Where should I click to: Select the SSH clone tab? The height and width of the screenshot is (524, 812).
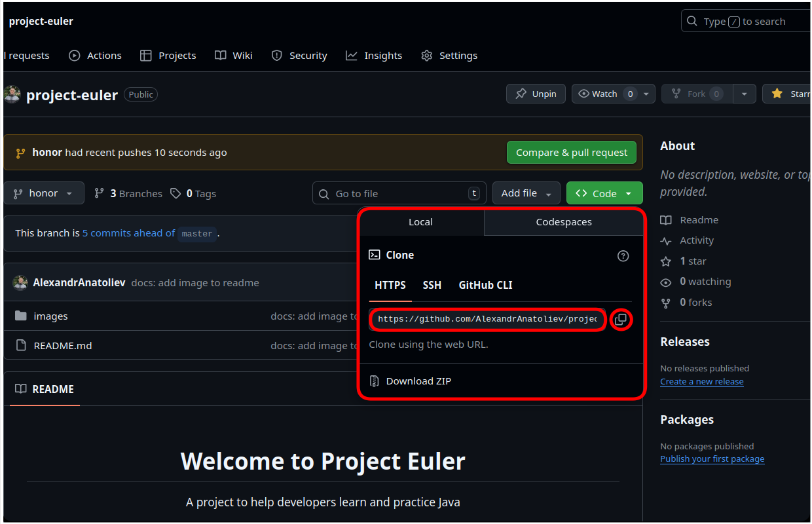(432, 286)
